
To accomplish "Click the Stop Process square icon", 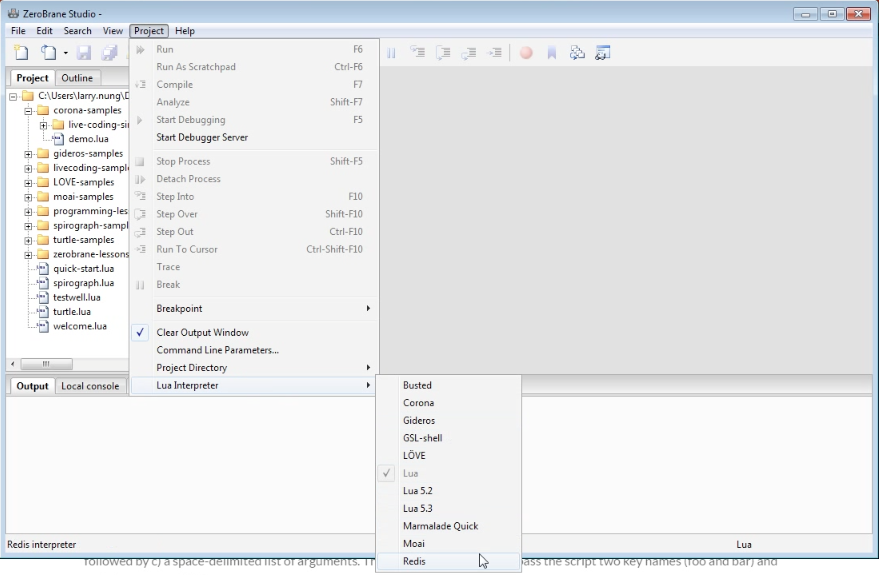I will click(x=140, y=161).
